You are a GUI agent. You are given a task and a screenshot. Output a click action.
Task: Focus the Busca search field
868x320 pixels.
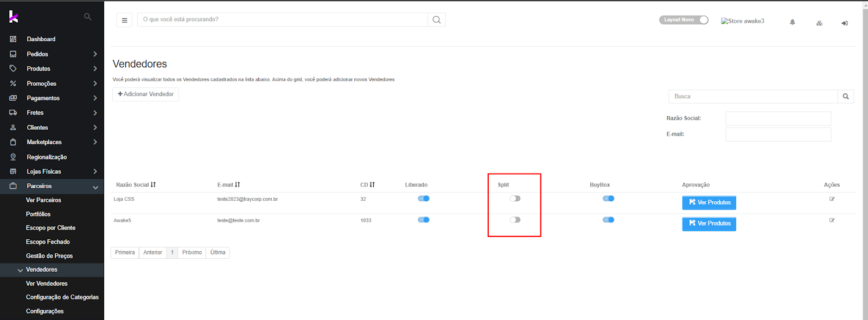754,97
